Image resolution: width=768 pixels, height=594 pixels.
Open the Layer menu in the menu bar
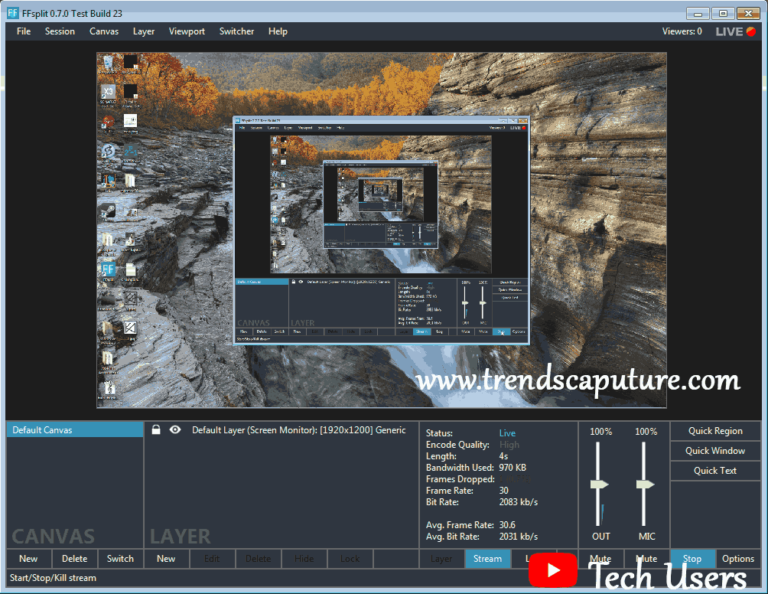click(144, 31)
